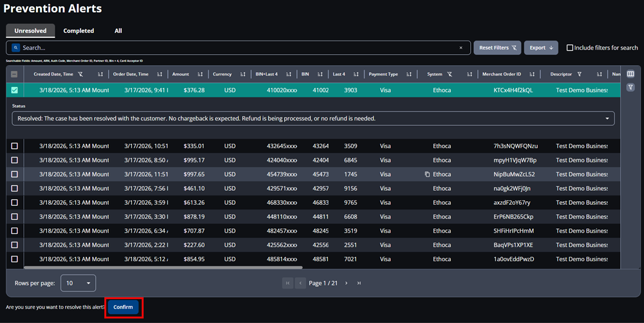Open the Export dropdown button
Viewport: 644px width, 323px height.
click(x=541, y=48)
